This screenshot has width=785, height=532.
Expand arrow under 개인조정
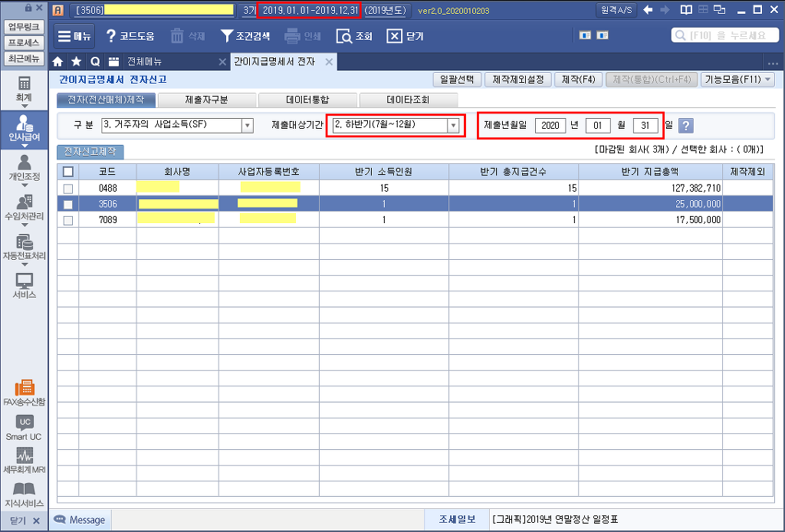pos(24,186)
